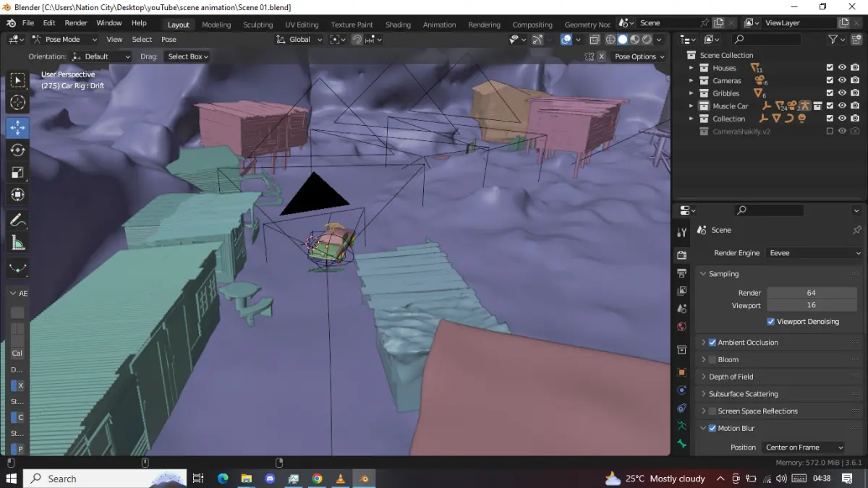The width and height of the screenshot is (868, 488).
Task: Disable Ambient Occlusion checkbox
Action: click(712, 343)
